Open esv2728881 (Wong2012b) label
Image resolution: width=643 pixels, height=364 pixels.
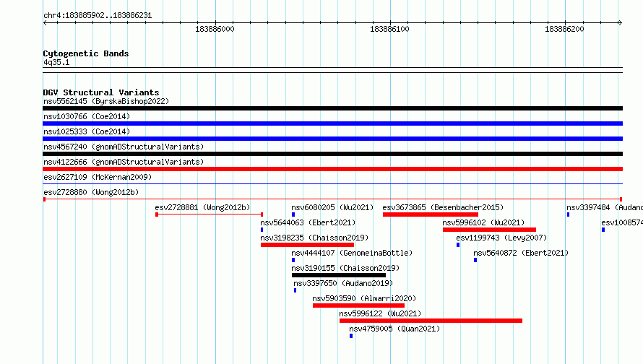pyautogui.click(x=202, y=207)
